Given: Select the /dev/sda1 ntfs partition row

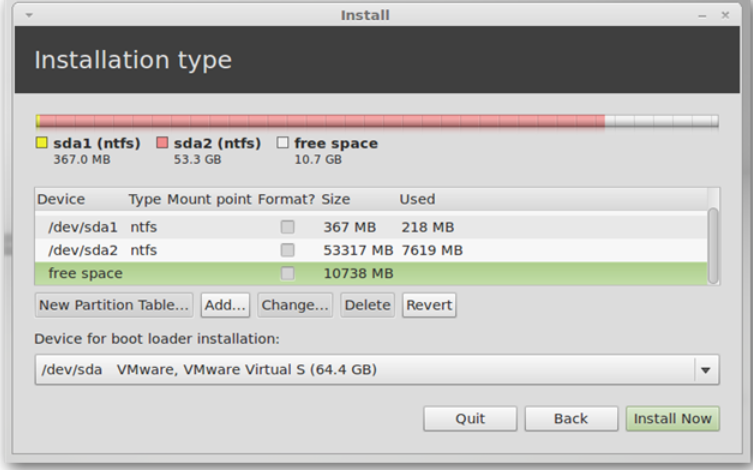Looking at the screenshot, I should coord(371,227).
